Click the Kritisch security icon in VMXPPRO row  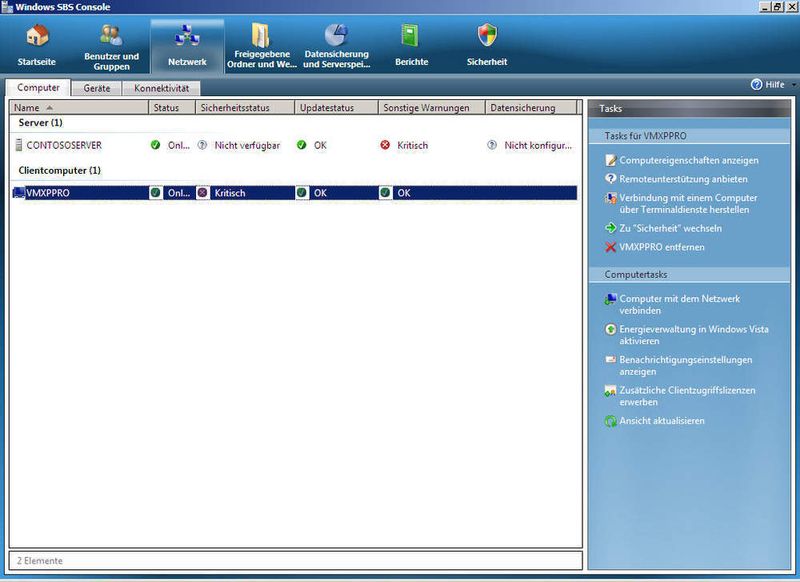pyautogui.click(x=203, y=193)
